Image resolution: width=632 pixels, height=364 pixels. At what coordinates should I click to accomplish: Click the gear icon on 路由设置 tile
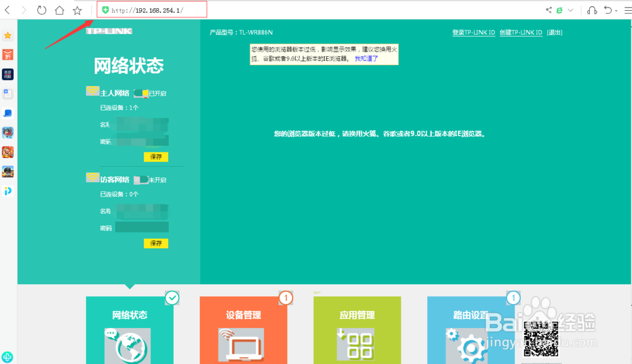coord(468,346)
